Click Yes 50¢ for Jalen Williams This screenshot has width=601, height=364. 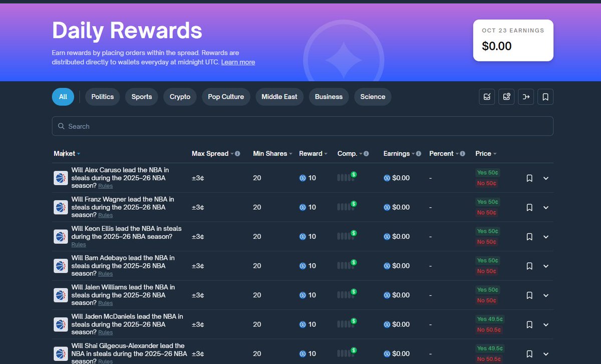click(x=488, y=290)
